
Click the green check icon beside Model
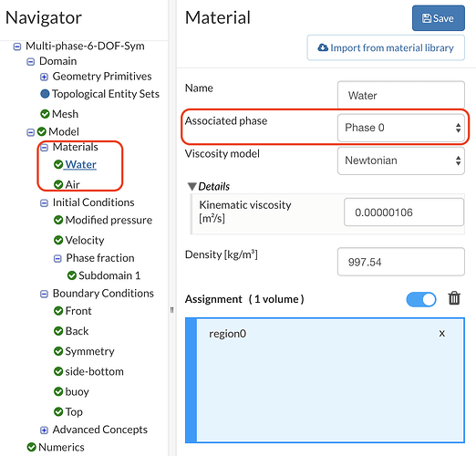coord(42,131)
